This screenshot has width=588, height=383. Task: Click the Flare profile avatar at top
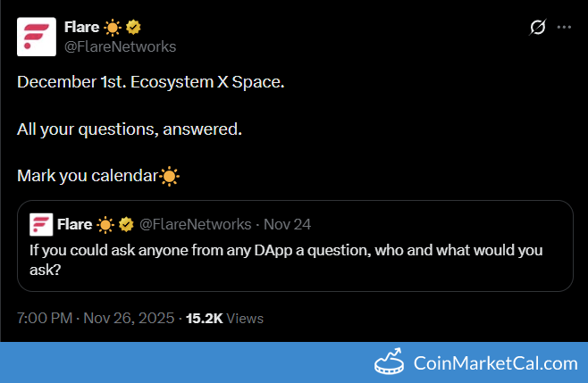(x=36, y=37)
